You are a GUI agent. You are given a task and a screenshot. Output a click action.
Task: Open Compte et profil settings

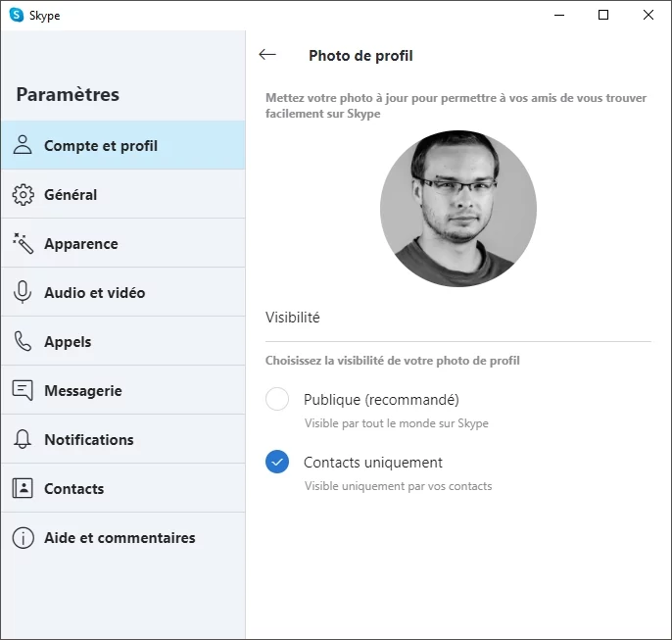point(123,145)
